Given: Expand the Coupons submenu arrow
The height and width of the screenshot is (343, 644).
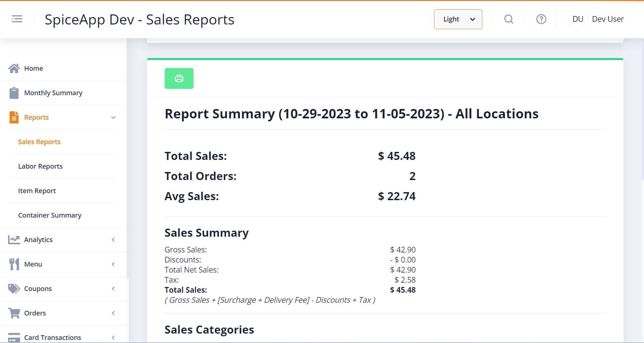Looking at the screenshot, I should [113, 289].
